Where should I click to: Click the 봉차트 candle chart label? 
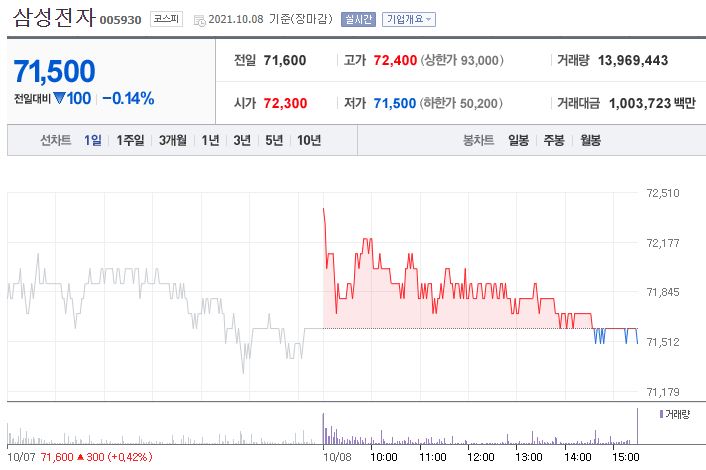click(x=479, y=140)
